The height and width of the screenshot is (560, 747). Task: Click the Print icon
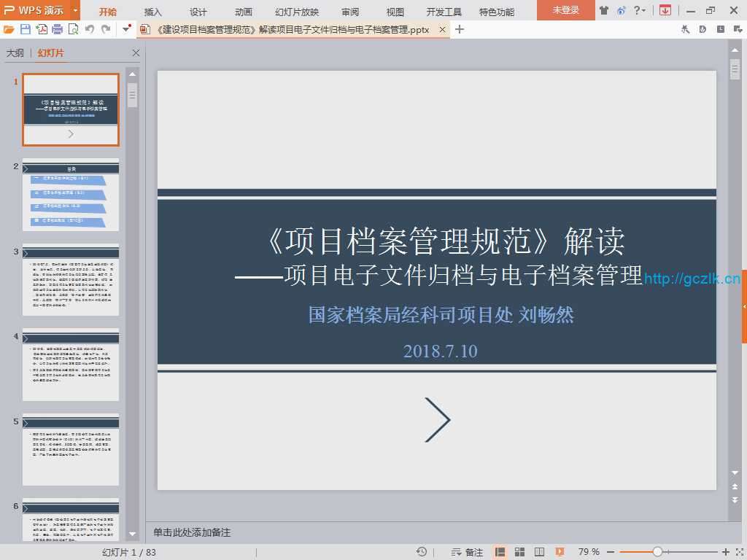(x=57, y=29)
